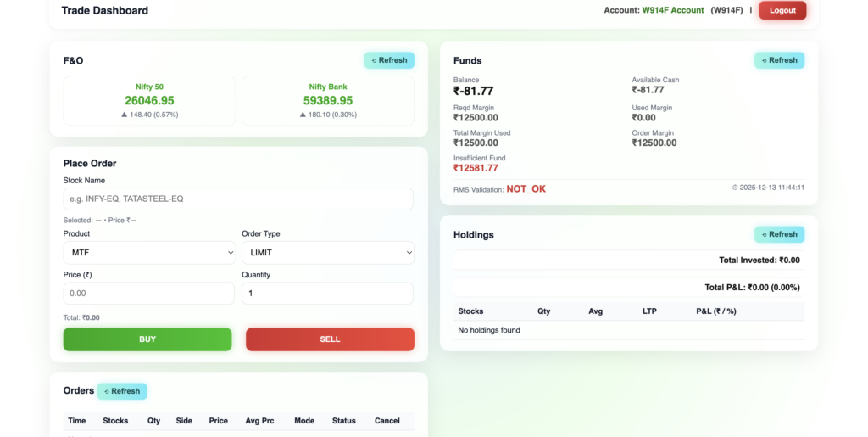The width and height of the screenshot is (868, 437).
Task: Select the Nifty Bank index card
Action: click(328, 101)
